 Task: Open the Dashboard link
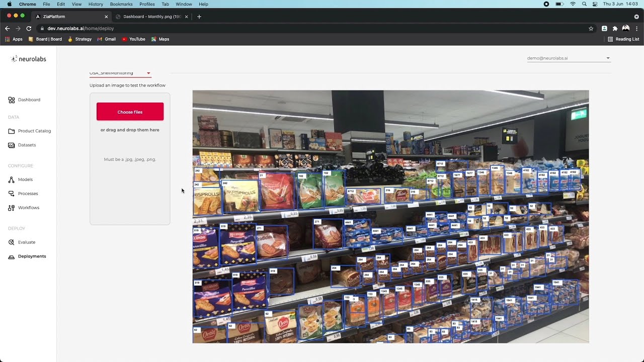(29, 100)
